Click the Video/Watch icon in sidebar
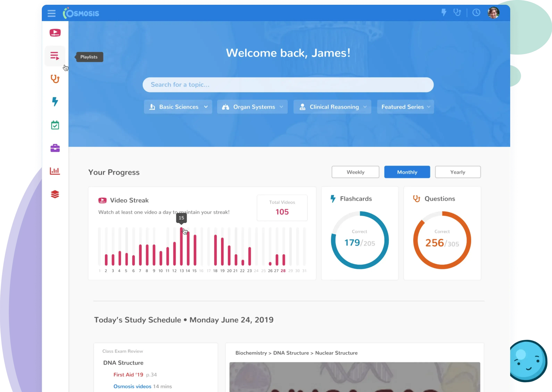The width and height of the screenshot is (552, 392). click(55, 33)
